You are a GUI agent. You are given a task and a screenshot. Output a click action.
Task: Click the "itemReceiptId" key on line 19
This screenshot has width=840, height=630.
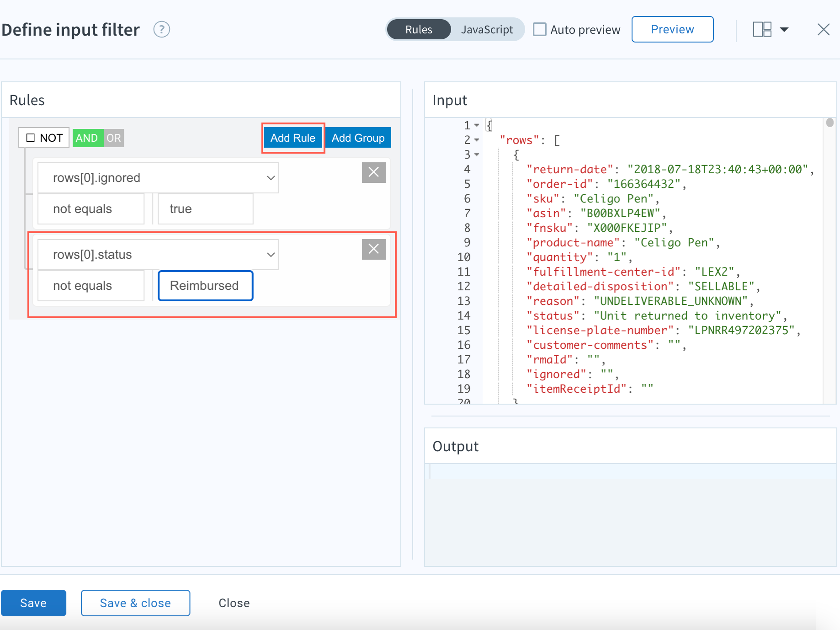[x=576, y=389]
